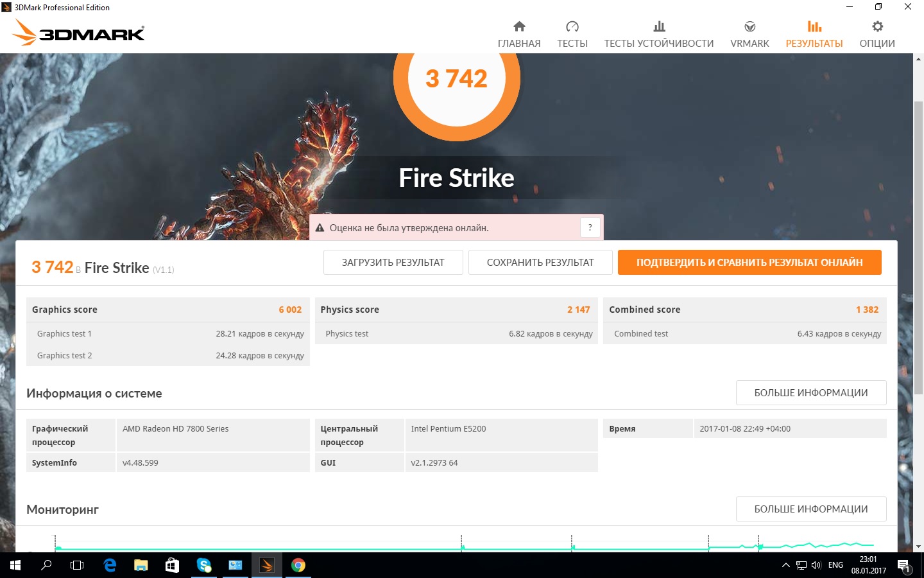The image size is (924, 578).
Task: Click the GUI version v2.1.2973 64
Action: tap(434, 462)
